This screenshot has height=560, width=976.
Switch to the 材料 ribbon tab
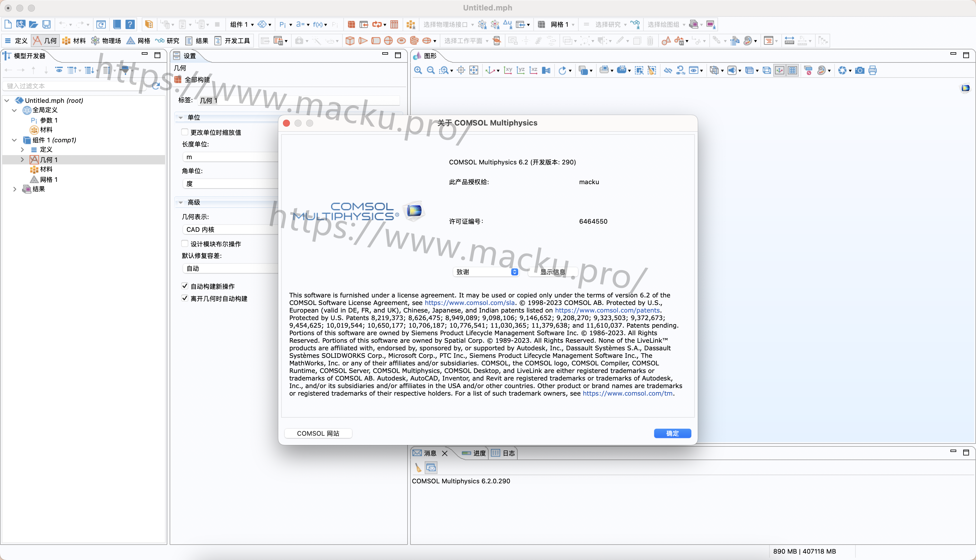[x=74, y=41]
